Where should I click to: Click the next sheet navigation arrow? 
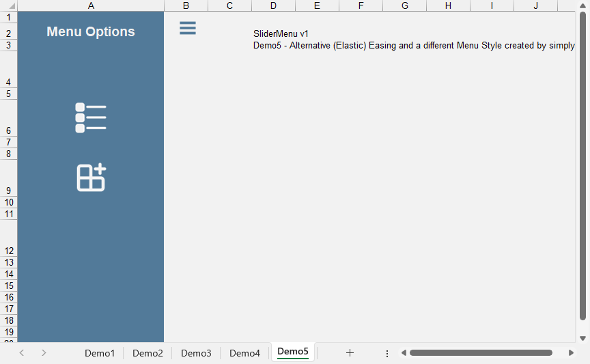[x=44, y=353]
